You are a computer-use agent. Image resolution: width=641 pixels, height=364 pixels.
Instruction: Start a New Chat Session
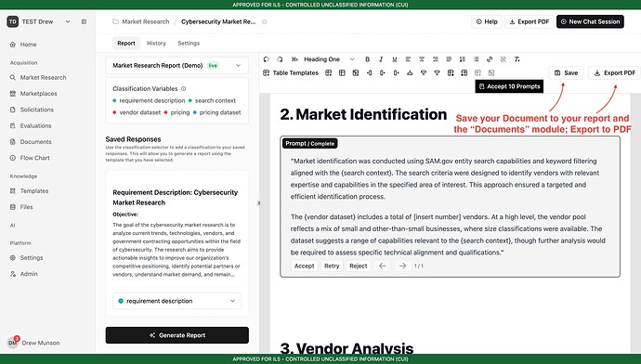click(590, 21)
